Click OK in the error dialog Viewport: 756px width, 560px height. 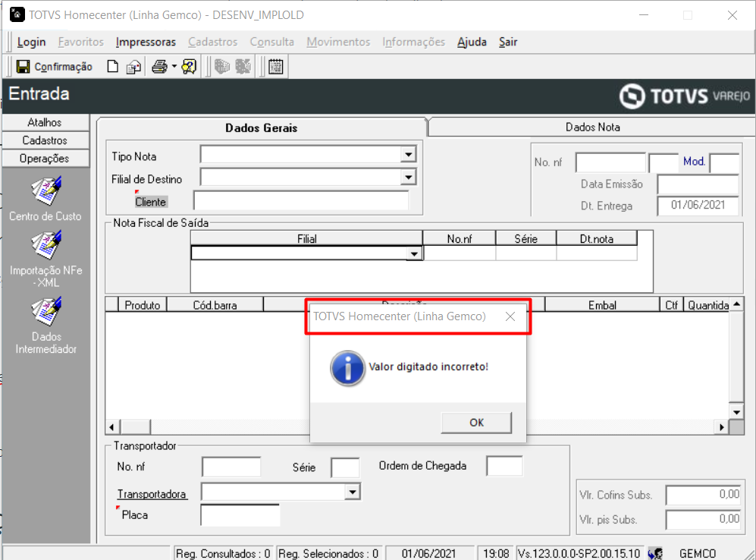(x=476, y=423)
